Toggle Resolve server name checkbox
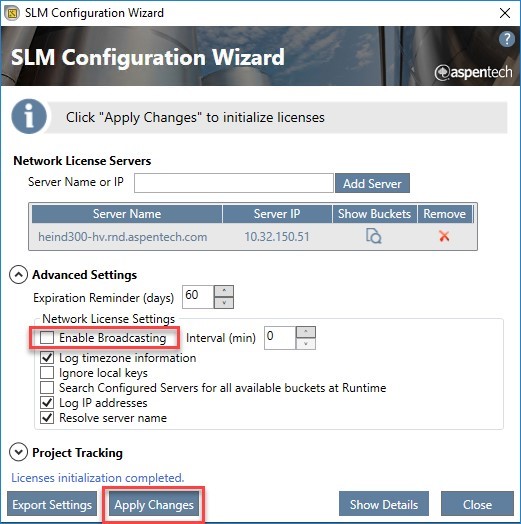 47,418
